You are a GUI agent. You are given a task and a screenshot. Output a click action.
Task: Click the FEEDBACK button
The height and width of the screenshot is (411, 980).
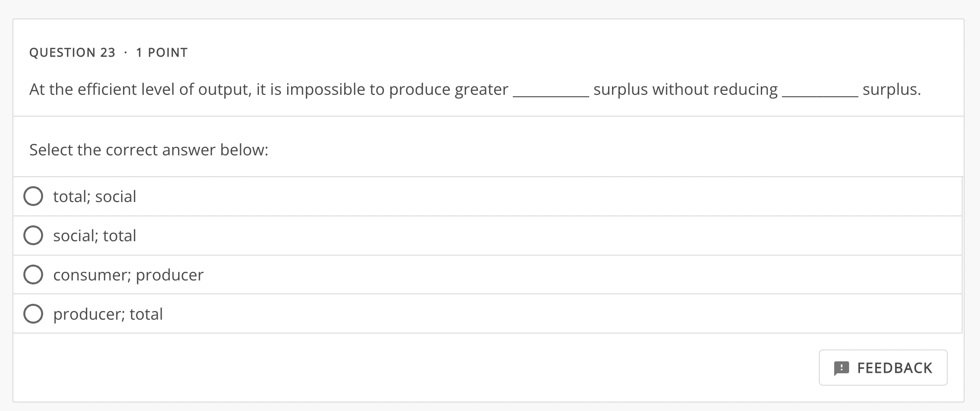tap(883, 368)
